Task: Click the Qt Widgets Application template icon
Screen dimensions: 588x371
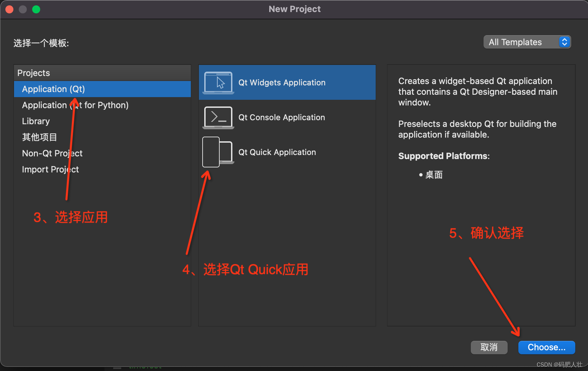Action: 218,83
